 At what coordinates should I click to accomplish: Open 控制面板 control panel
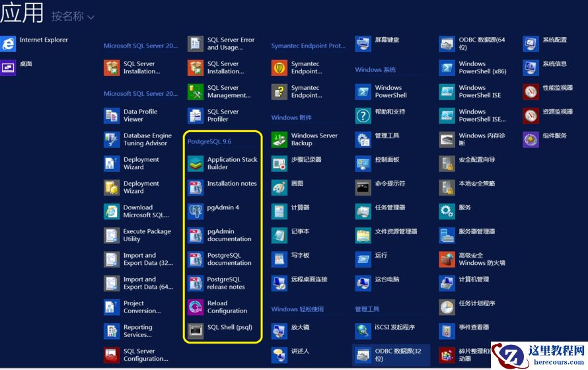378,164
